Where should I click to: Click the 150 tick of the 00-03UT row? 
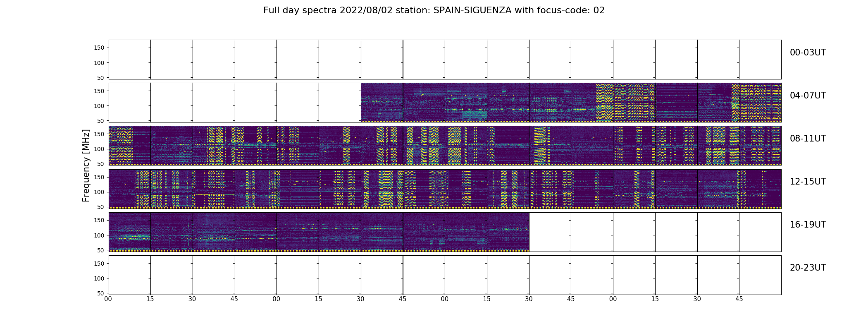pyautogui.click(x=99, y=48)
